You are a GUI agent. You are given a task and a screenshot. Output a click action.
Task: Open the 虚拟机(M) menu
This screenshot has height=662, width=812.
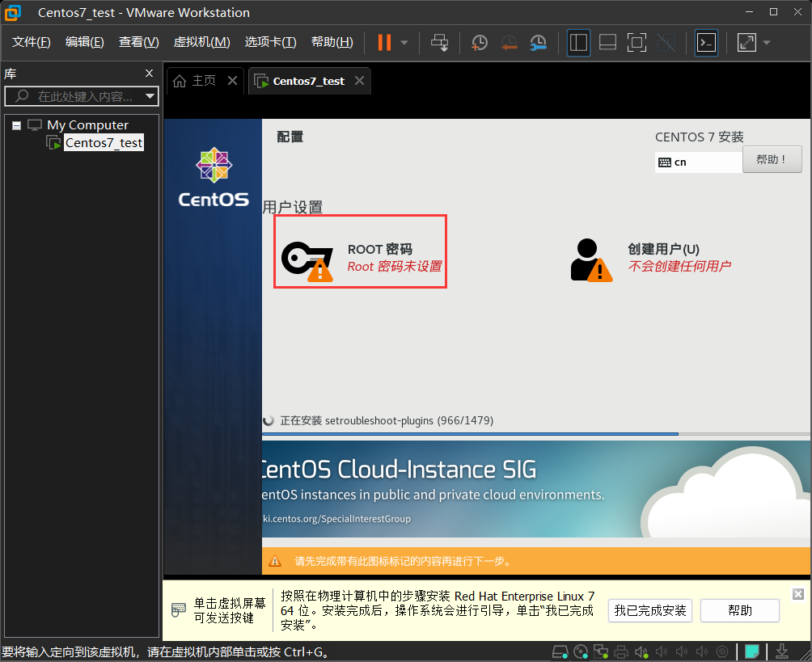pos(201,42)
